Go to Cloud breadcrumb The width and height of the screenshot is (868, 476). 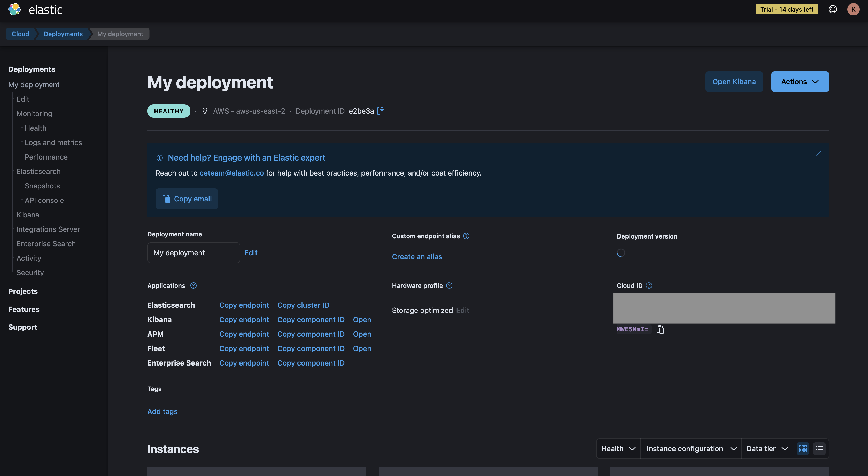tap(20, 34)
